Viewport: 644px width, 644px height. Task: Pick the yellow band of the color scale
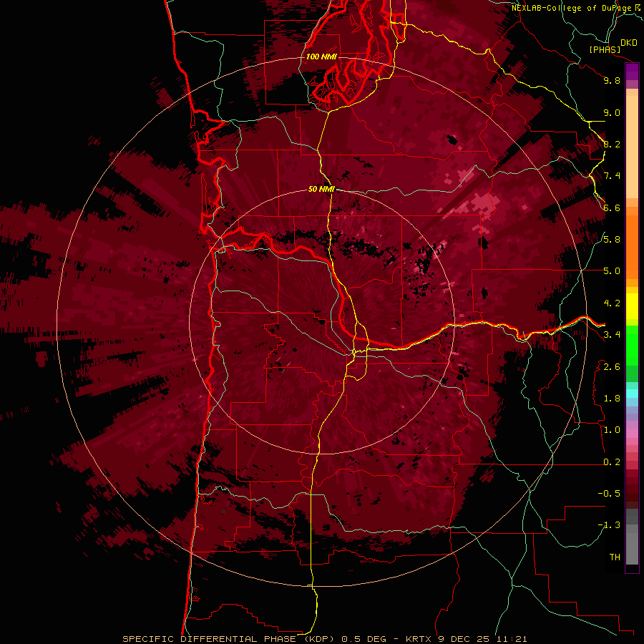coord(632,306)
